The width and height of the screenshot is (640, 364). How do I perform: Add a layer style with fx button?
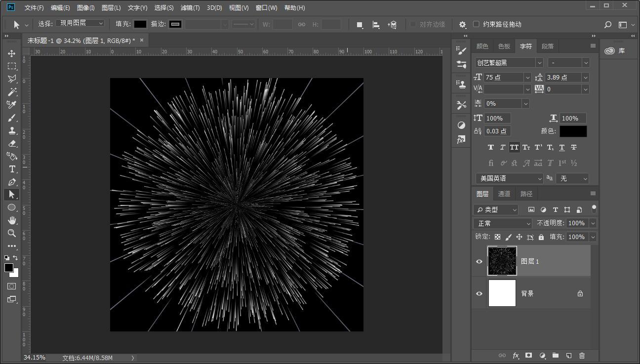click(516, 355)
